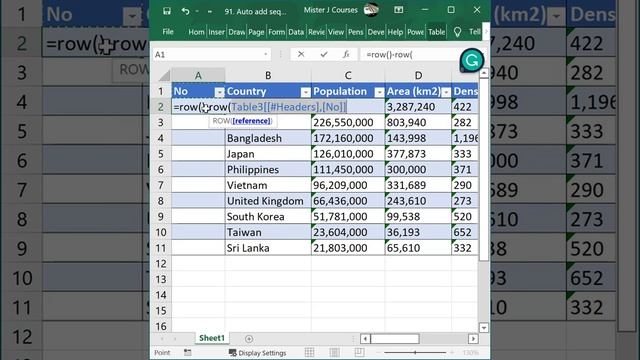This screenshot has height=360, width=640.
Task: Switch to the Draw ribbon tab
Action: (236, 32)
